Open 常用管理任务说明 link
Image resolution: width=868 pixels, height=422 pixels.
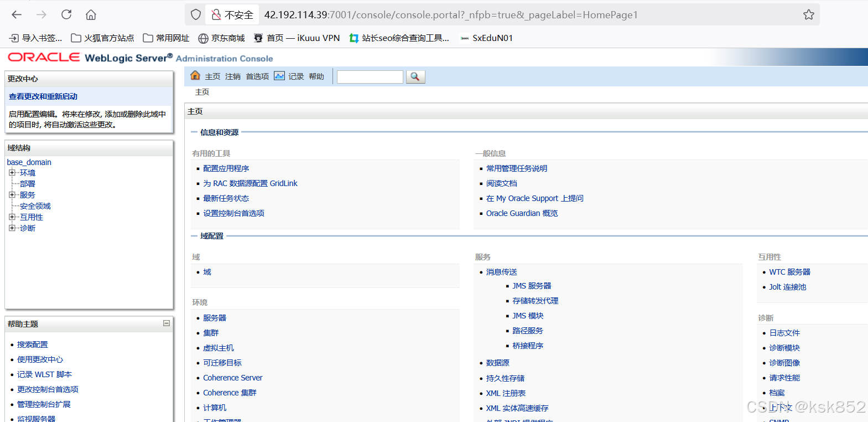[517, 168]
